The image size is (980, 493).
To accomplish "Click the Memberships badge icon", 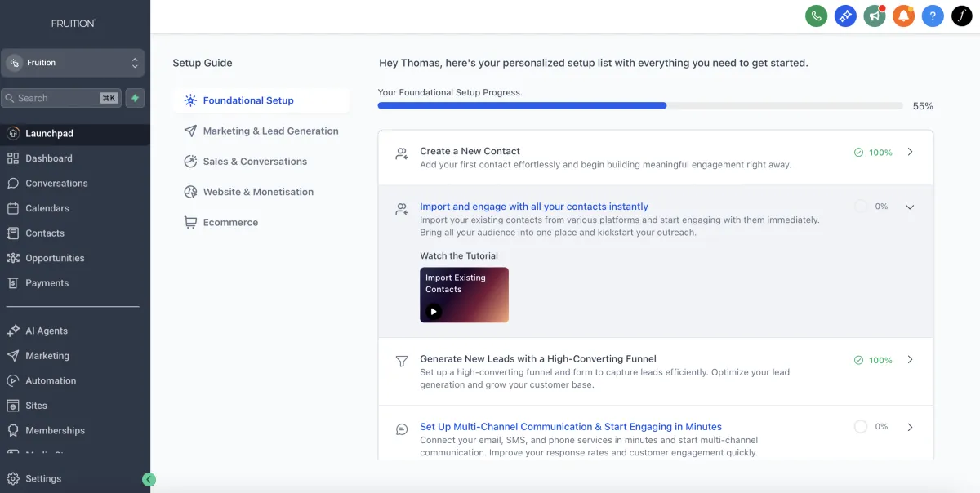I will 13,430.
